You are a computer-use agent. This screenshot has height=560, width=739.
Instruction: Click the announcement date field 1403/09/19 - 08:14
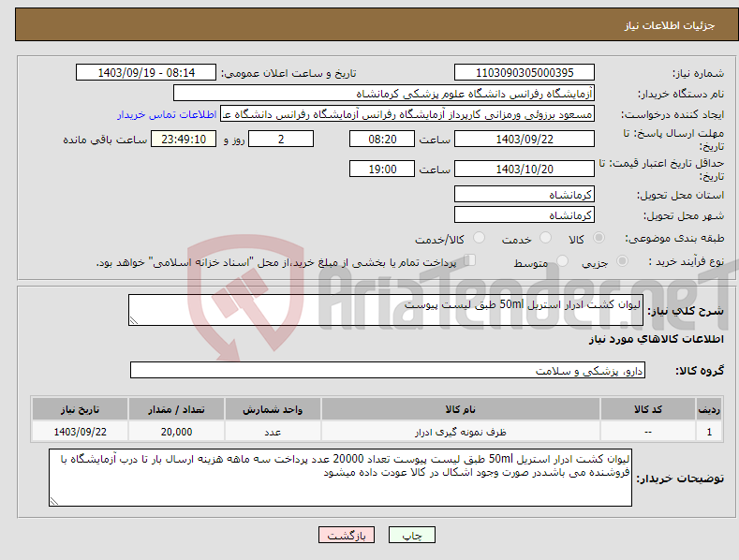point(146,73)
